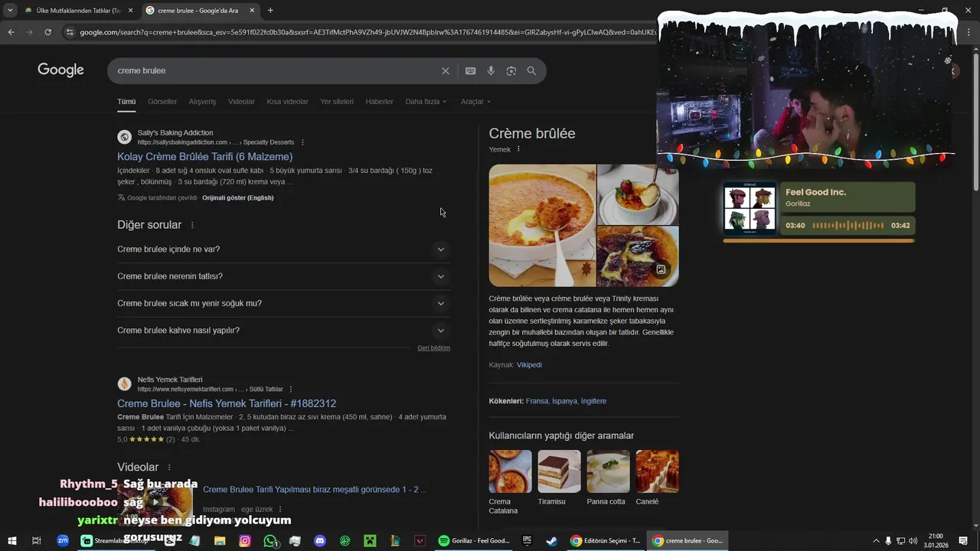Reload the current Google results page
Screen dimensions: 980x551
(x=47, y=32)
